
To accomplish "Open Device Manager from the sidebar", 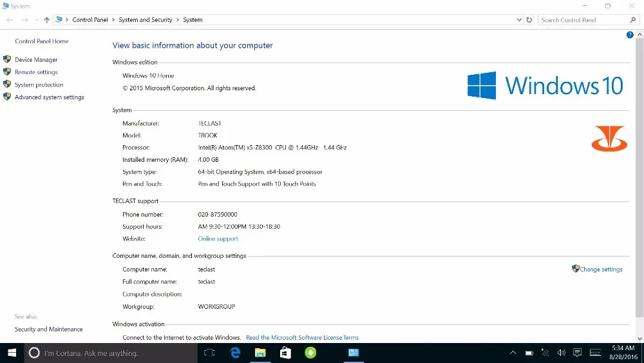I will (x=36, y=59).
